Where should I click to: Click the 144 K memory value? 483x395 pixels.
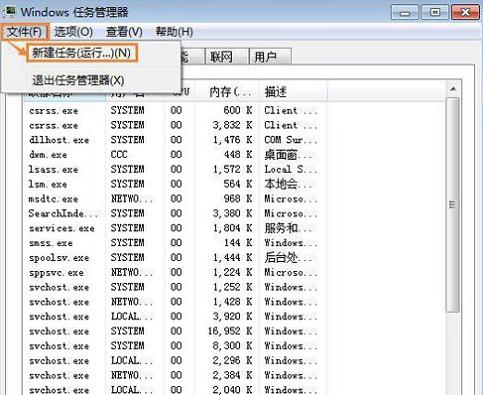(238, 243)
